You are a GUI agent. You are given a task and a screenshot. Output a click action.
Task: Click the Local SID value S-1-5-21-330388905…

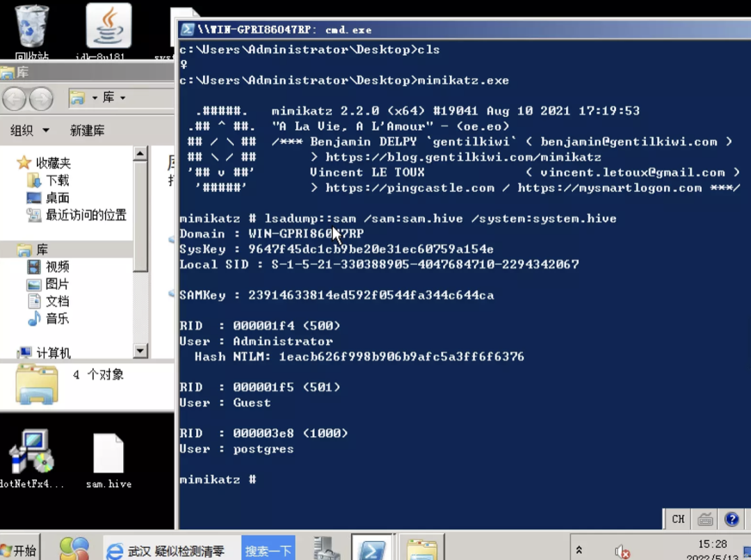coord(426,264)
